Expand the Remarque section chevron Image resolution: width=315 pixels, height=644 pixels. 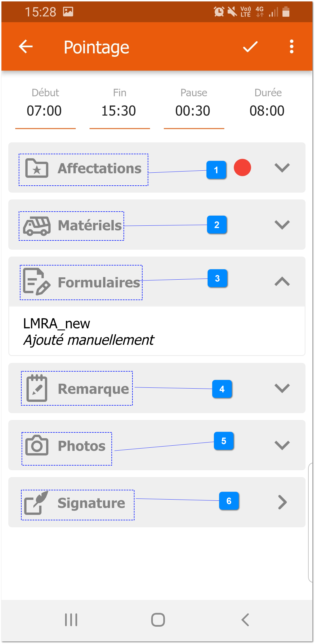[282, 388]
